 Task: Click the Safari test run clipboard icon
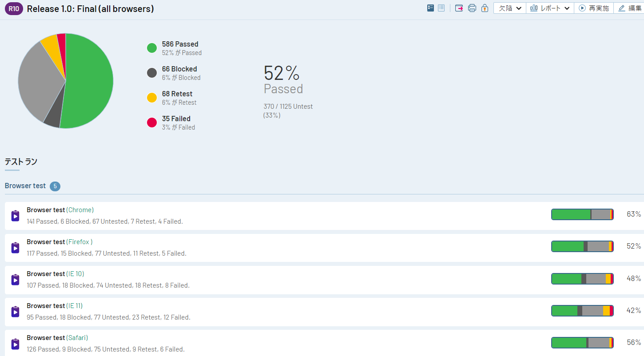tap(15, 344)
